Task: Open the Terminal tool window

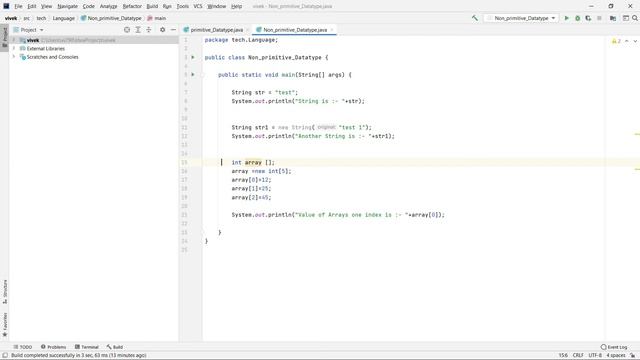Action: 87,347
